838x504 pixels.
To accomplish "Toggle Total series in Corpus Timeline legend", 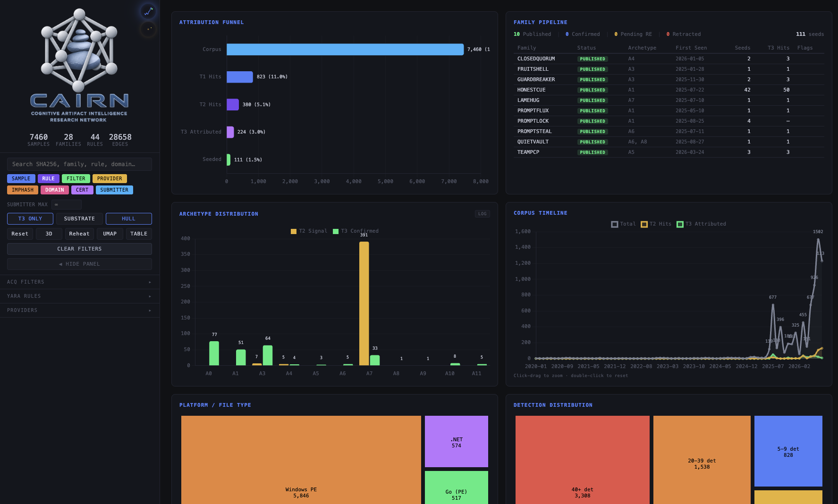I will 624,224.
